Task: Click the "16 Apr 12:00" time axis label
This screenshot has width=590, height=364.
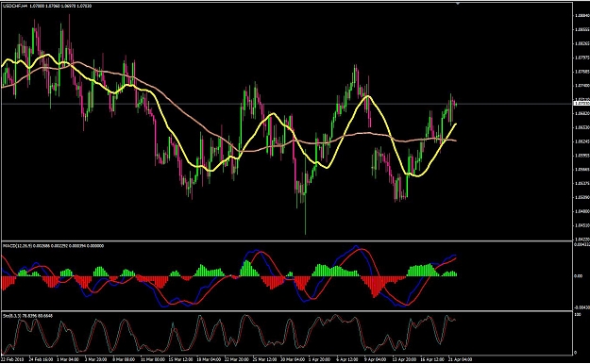Action: pos(432,359)
